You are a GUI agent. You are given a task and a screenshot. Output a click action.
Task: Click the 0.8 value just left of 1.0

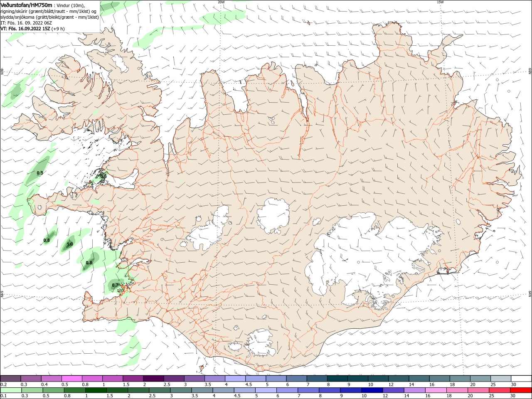pos(47,240)
